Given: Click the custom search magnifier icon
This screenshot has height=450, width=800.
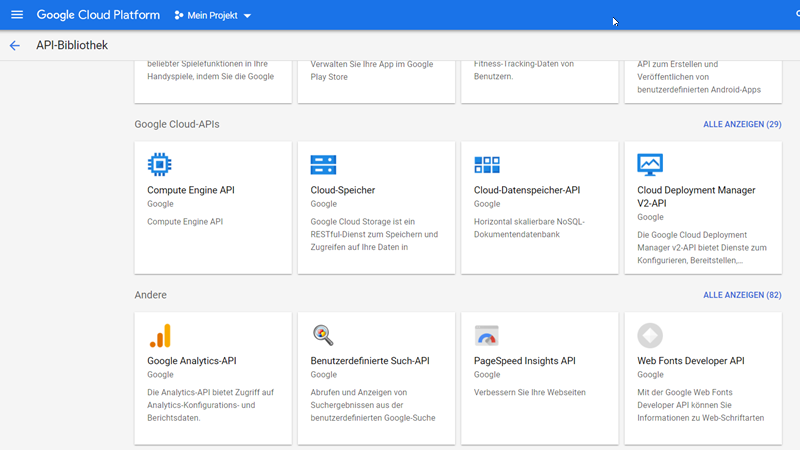Looking at the screenshot, I should [x=323, y=335].
